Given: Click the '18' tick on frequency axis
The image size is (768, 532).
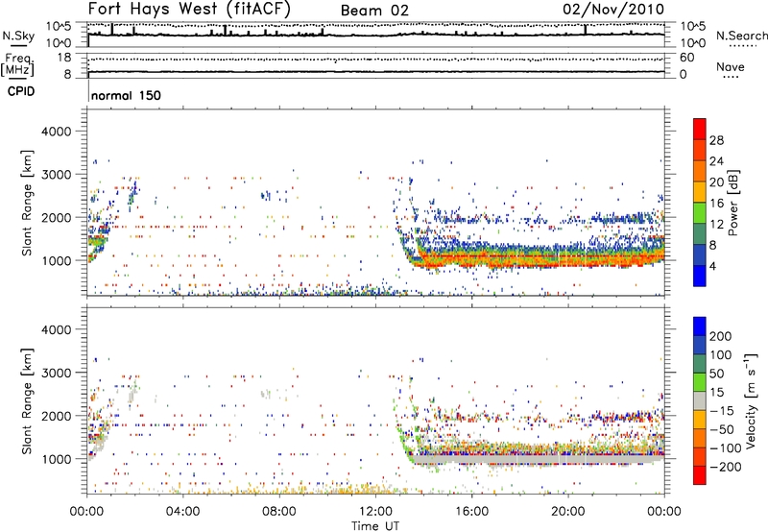Looking at the screenshot, I should [x=64, y=58].
